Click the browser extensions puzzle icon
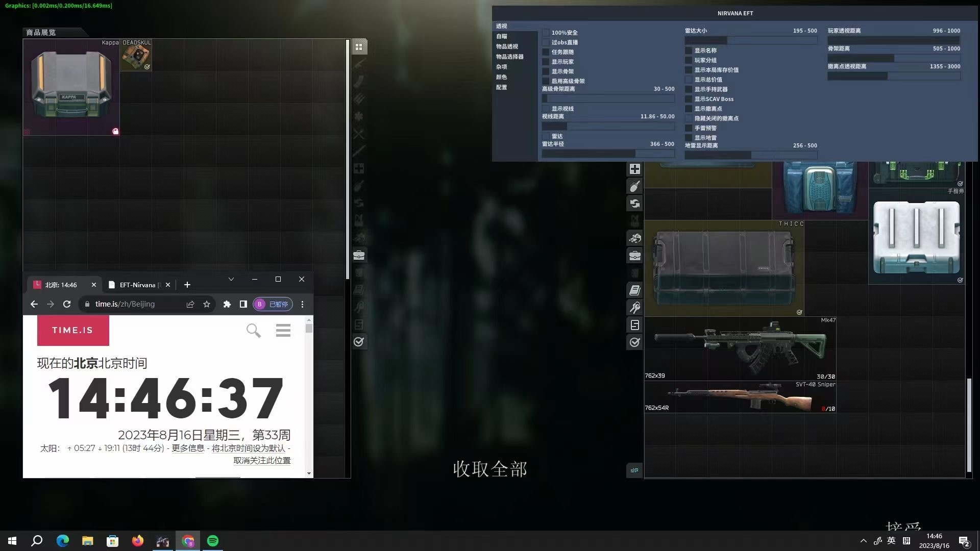 227,304
